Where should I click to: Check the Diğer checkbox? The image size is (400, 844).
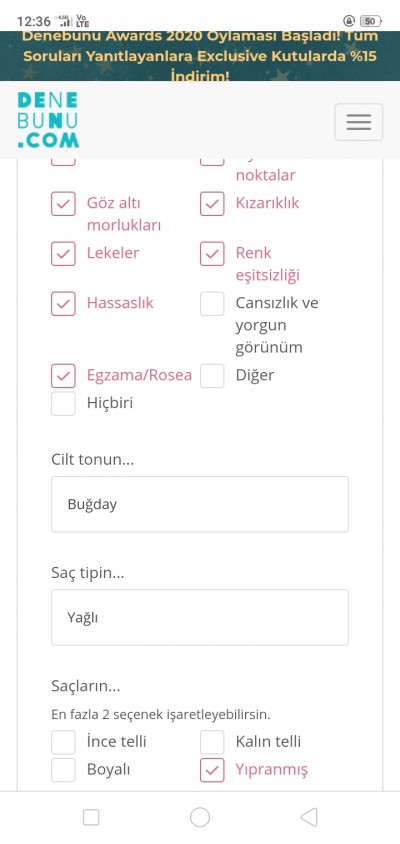pos(212,376)
